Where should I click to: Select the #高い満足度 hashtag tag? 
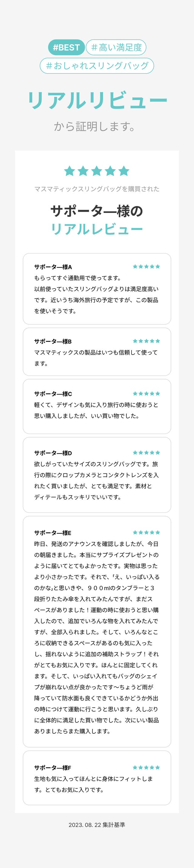coord(116,47)
